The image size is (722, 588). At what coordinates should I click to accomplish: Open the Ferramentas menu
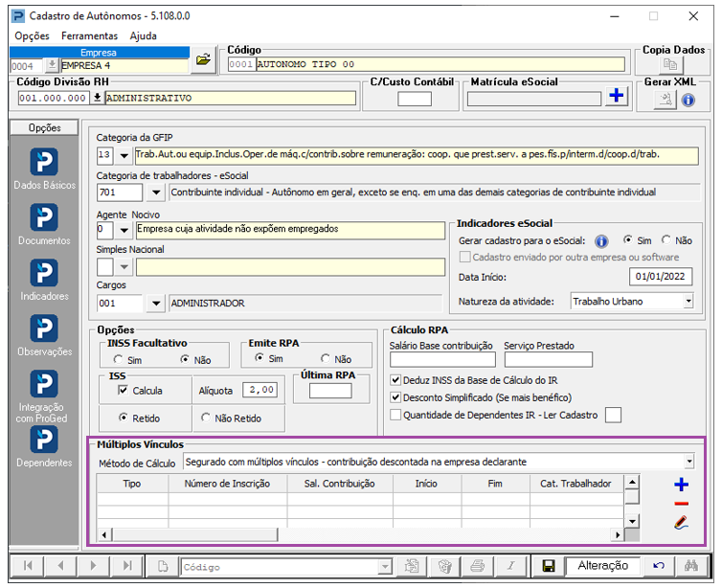tap(89, 35)
